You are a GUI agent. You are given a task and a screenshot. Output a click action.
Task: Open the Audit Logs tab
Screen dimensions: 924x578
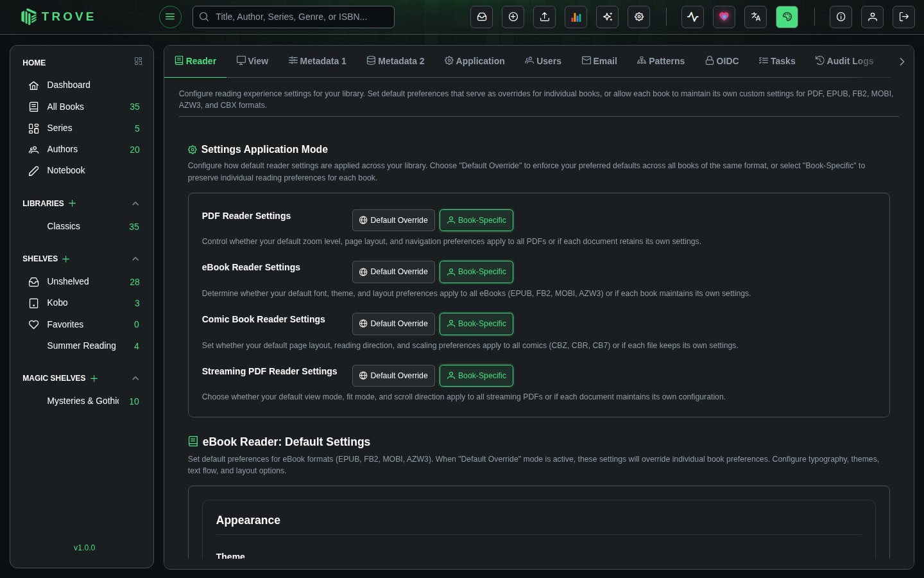pos(844,61)
